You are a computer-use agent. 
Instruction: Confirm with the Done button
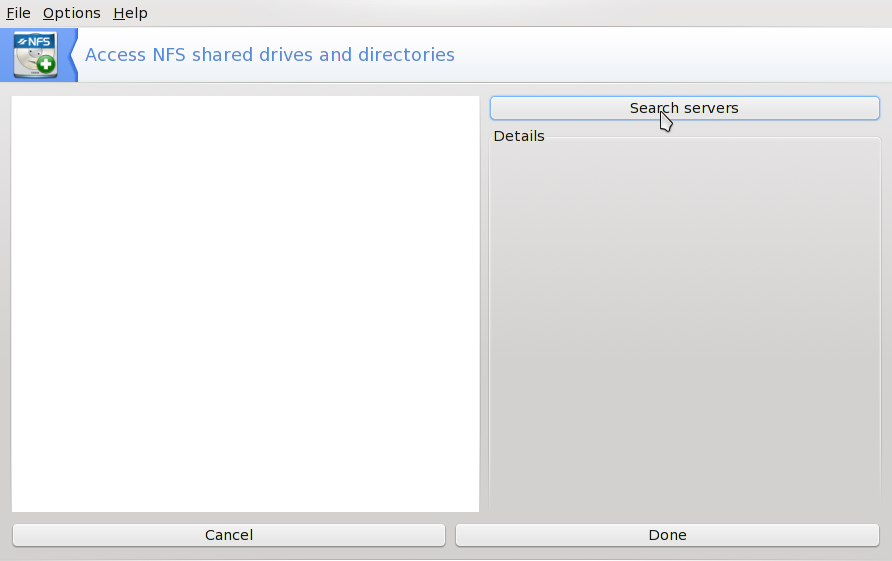(x=667, y=535)
